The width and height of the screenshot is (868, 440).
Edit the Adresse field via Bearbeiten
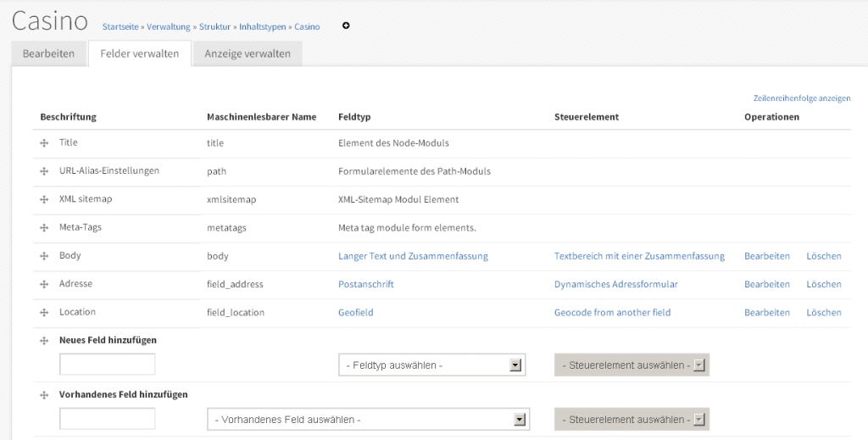coord(766,284)
